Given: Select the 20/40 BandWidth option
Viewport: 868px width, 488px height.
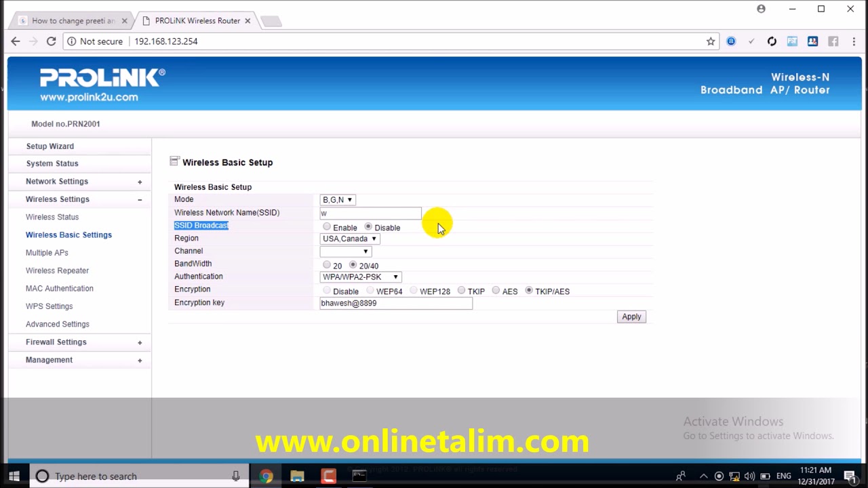Looking at the screenshot, I should point(353,265).
